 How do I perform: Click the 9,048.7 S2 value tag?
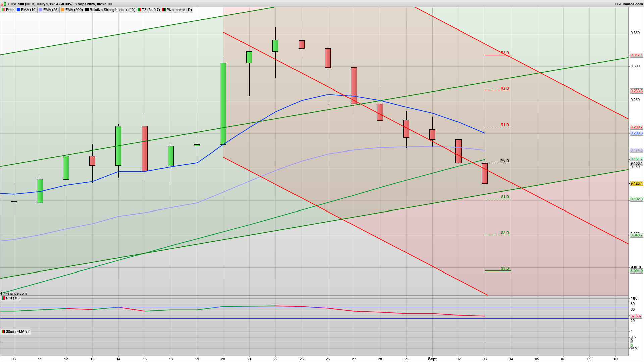tap(636, 235)
